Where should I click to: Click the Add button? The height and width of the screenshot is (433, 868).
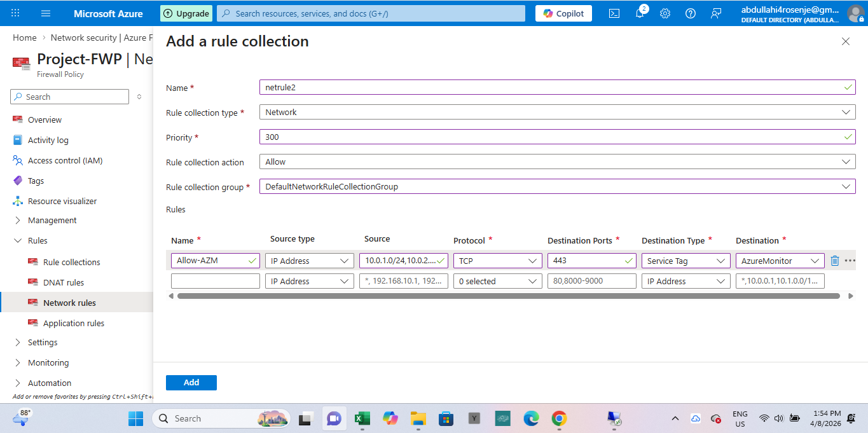(x=191, y=383)
